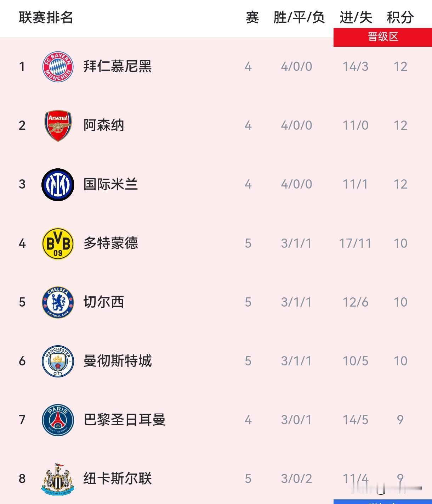Tap the 切尔西 team name
The height and width of the screenshot is (504, 432).
(104, 302)
